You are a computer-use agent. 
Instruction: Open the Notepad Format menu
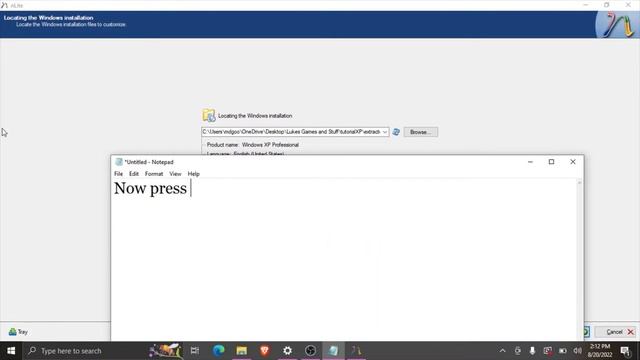pos(154,174)
